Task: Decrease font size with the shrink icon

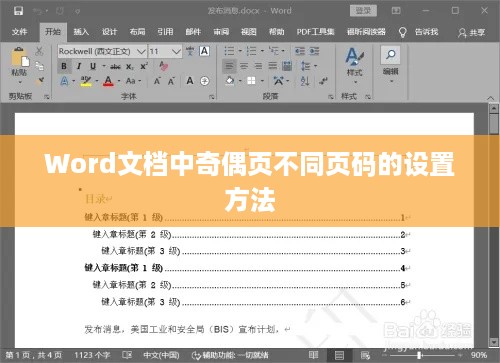Action: point(171,81)
